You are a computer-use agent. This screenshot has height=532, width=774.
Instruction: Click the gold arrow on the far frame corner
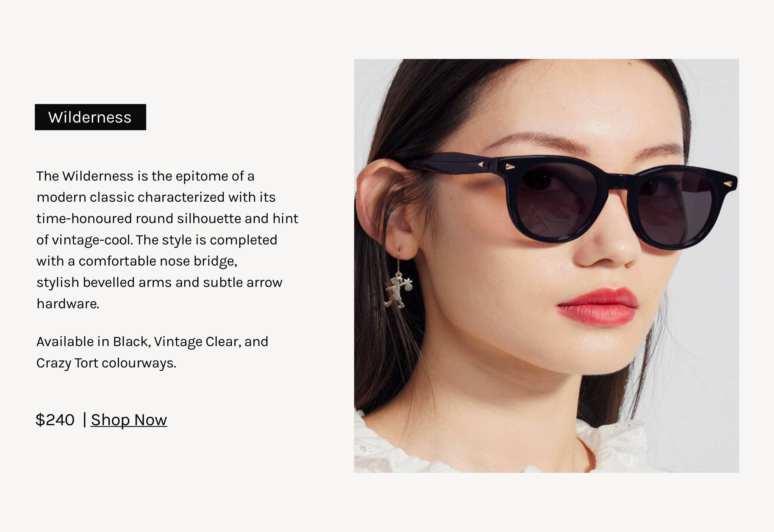728,183
